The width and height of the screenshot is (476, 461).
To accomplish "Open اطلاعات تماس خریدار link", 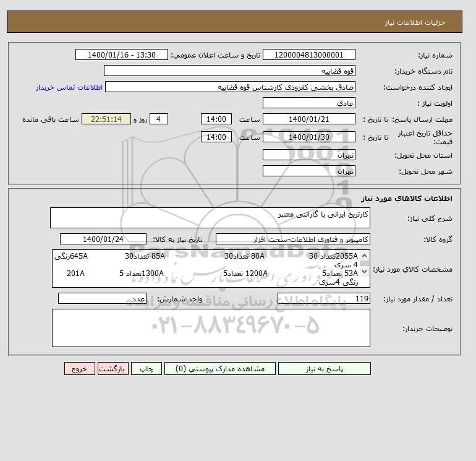I will (69, 87).
